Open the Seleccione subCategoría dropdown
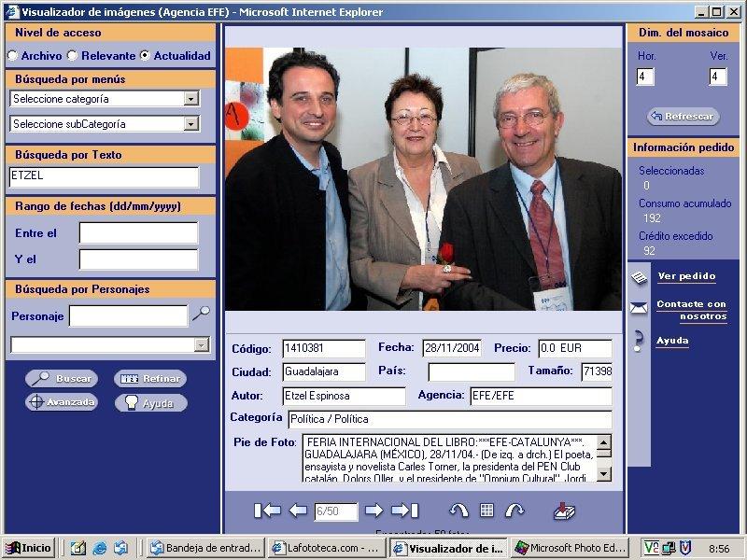This screenshot has height=560, width=747. pos(191,124)
